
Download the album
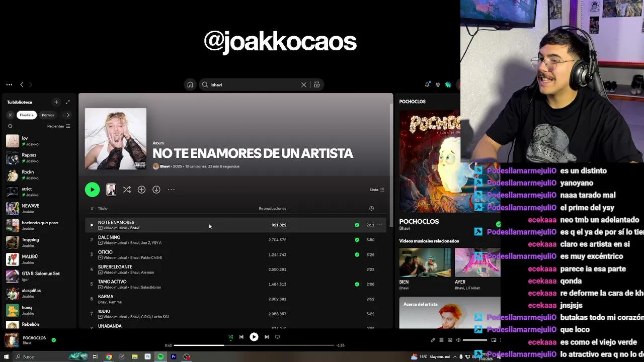pyautogui.click(x=156, y=190)
